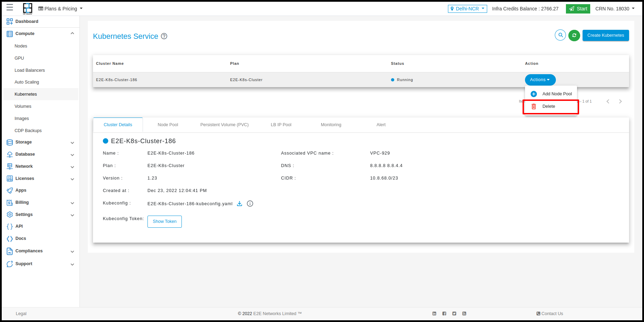The width and height of the screenshot is (644, 322).
Task: Open CDP Backups in sidebar
Action: coord(28,131)
